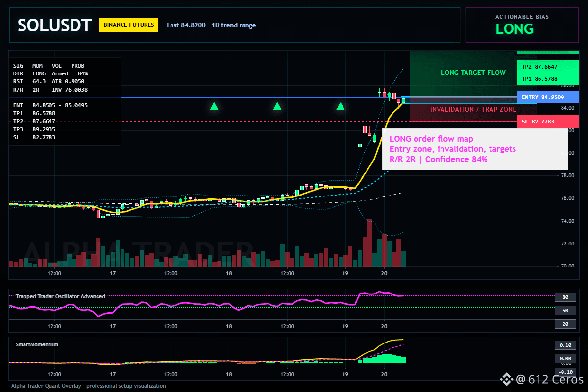Click the 1D trend range label
Image resolution: width=588 pixels, height=392 pixels.
[234, 25]
